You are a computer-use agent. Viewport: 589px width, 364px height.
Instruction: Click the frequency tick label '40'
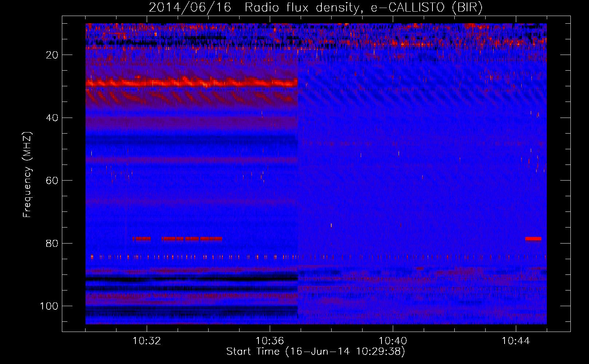[52, 118]
